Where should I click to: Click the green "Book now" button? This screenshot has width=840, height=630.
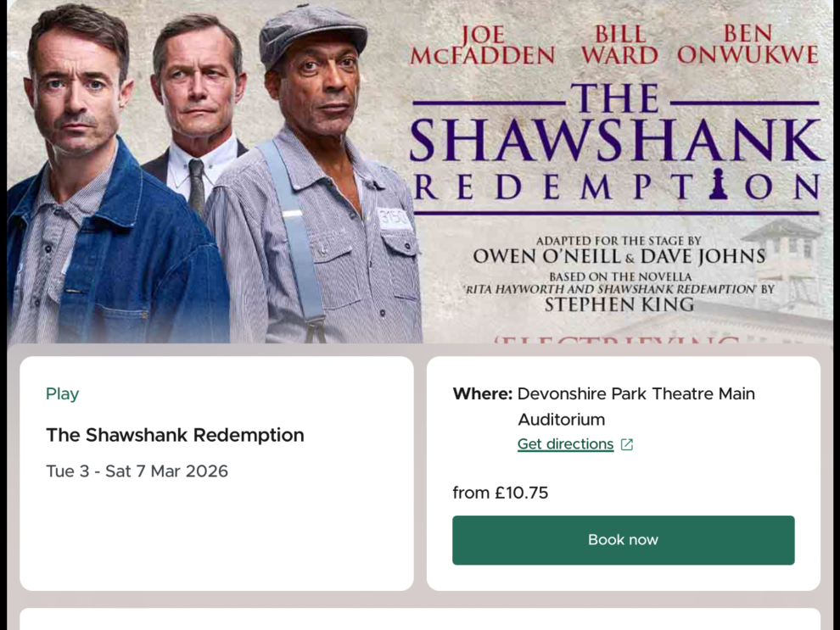pyautogui.click(x=623, y=540)
